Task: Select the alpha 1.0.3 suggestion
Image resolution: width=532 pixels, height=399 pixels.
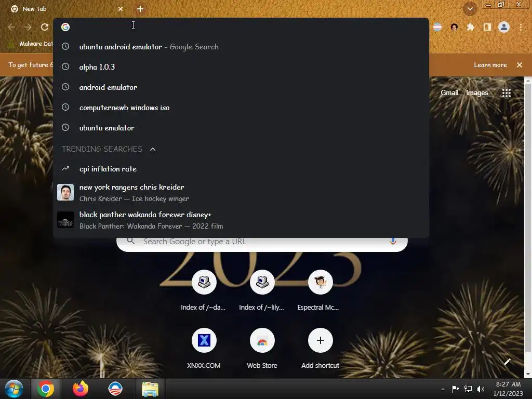Action: pos(241,67)
